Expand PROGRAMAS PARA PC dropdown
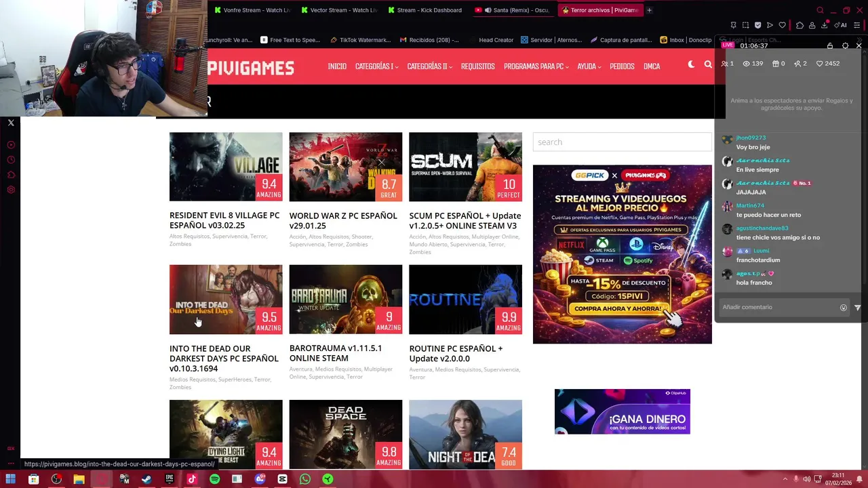The image size is (868, 488). 536,66
